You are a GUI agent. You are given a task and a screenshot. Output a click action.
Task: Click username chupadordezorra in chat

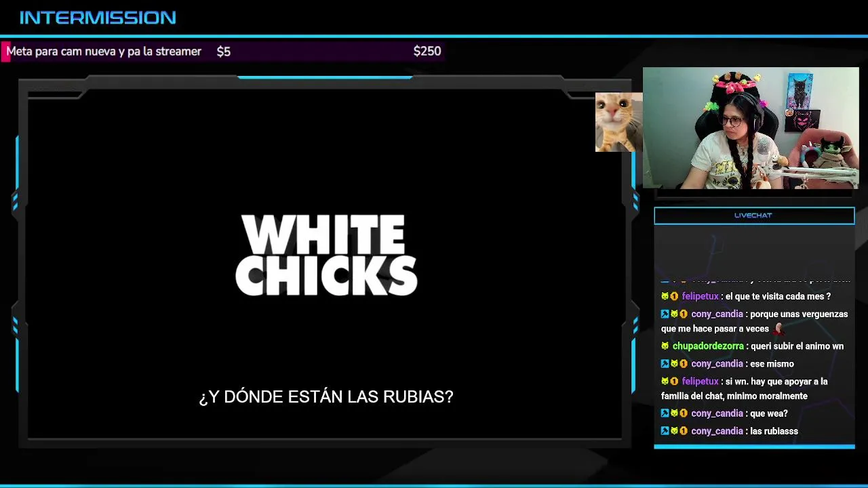pyautogui.click(x=708, y=346)
